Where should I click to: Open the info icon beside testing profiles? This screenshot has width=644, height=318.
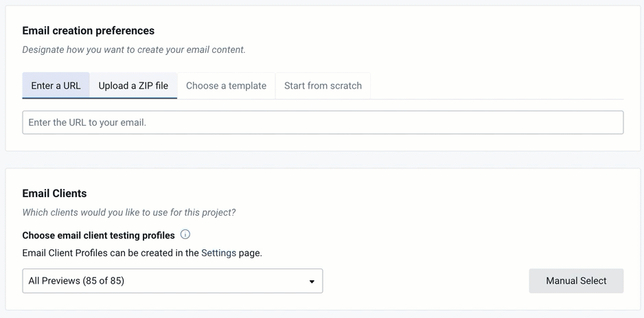[x=185, y=235]
